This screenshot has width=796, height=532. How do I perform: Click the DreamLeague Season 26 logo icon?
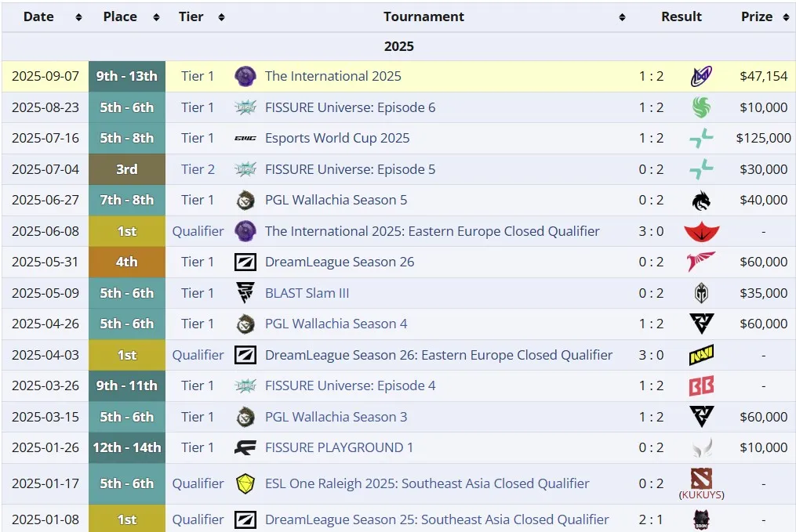coord(245,262)
